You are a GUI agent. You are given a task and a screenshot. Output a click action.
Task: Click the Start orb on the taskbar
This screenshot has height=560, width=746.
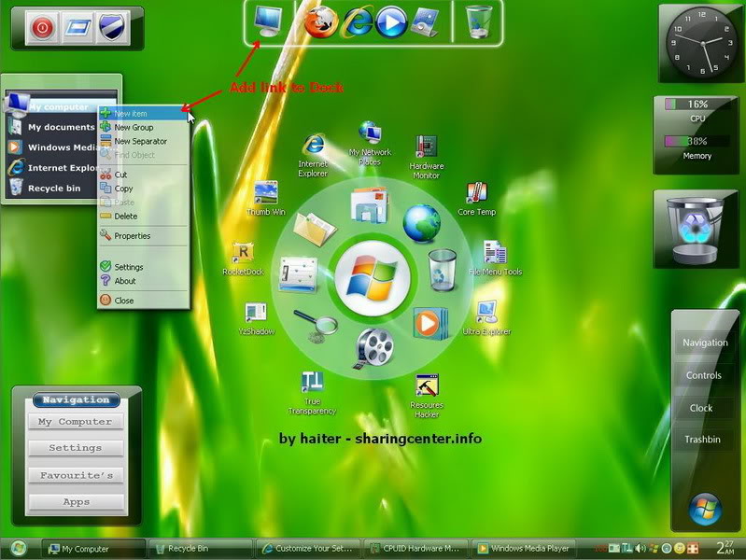click(x=18, y=548)
